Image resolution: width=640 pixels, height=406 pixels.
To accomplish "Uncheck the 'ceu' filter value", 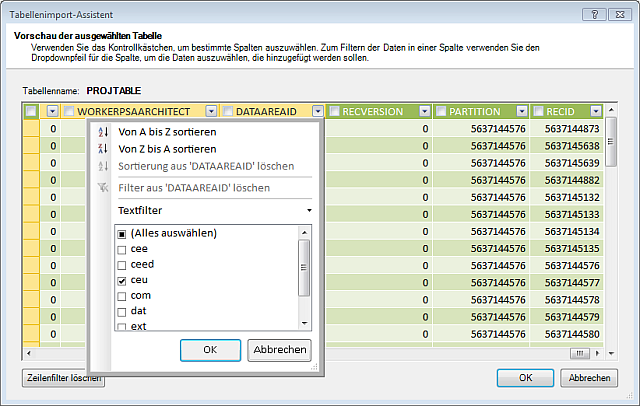I will coord(121,280).
